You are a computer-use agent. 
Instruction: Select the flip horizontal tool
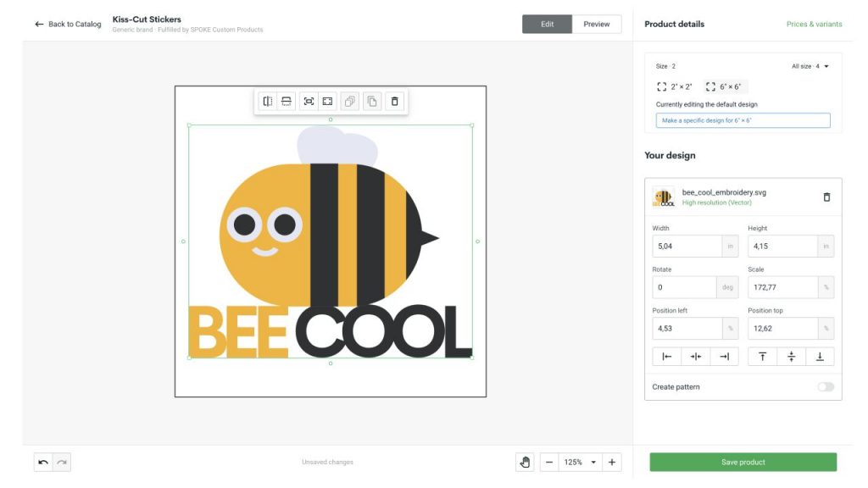(268, 101)
